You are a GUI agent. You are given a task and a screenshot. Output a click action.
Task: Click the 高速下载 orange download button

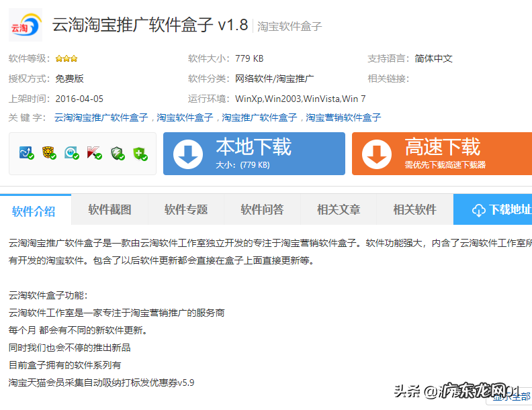pos(442,154)
